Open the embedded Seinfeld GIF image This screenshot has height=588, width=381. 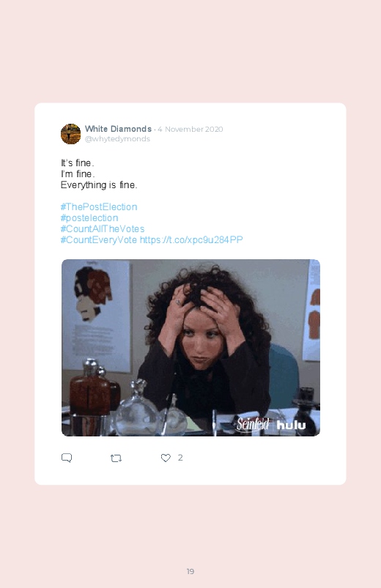click(190, 348)
